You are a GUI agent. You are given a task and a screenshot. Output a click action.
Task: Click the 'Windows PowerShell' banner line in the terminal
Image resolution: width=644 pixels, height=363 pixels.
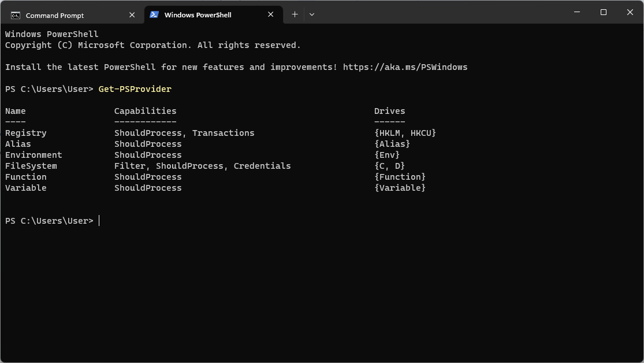point(52,34)
